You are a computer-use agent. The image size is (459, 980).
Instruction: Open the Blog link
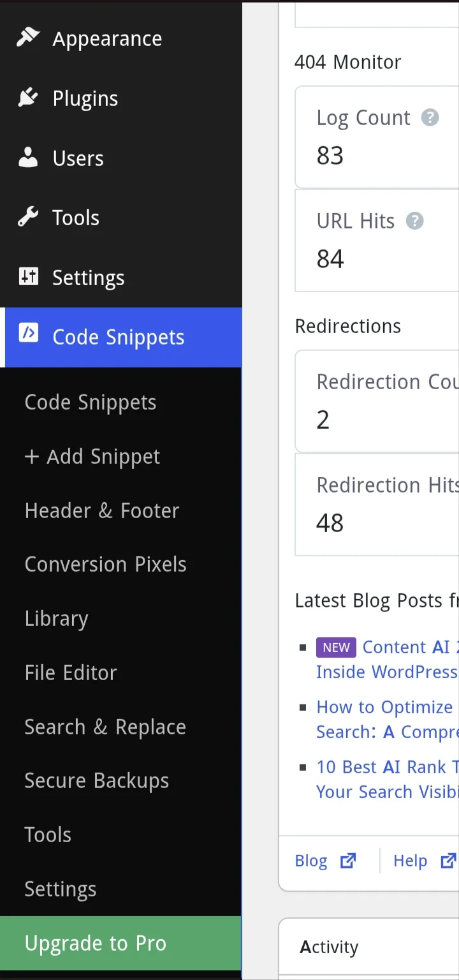point(311,861)
